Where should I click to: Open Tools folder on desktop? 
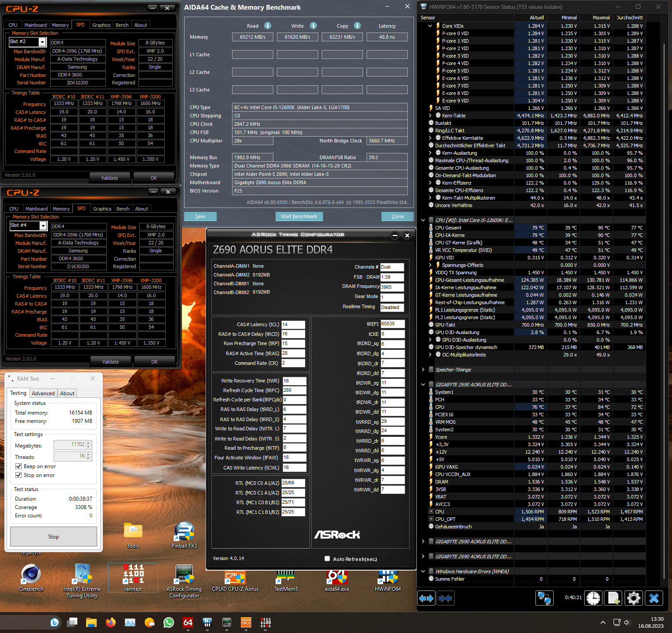click(133, 535)
